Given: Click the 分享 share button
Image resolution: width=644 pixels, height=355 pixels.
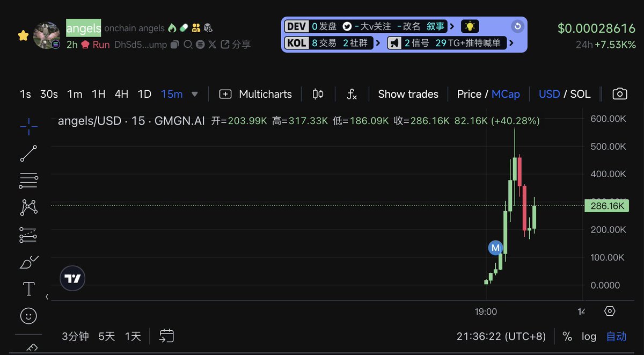Looking at the screenshot, I should tap(236, 45).
